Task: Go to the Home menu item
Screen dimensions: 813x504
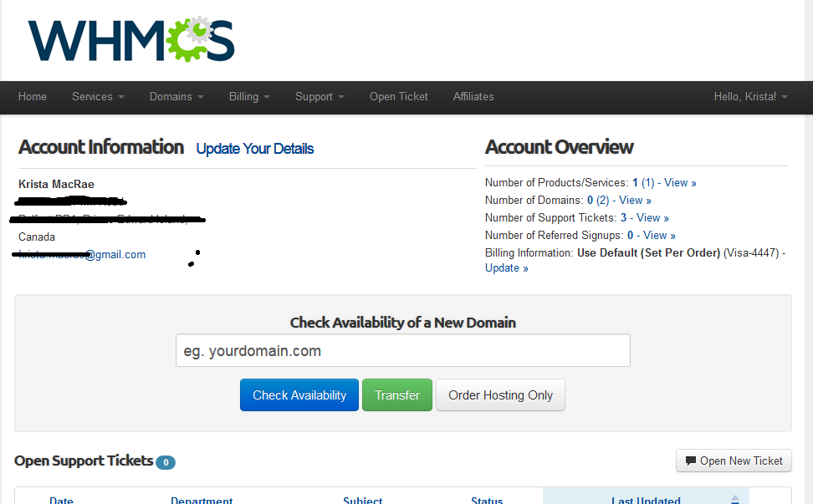Action: click(x=33, y=97)
